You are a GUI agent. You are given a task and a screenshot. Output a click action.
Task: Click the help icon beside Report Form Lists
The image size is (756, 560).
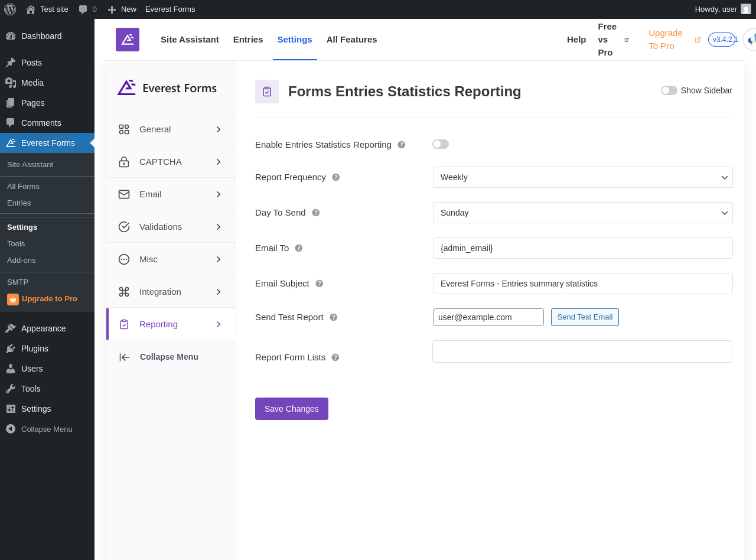335,357
